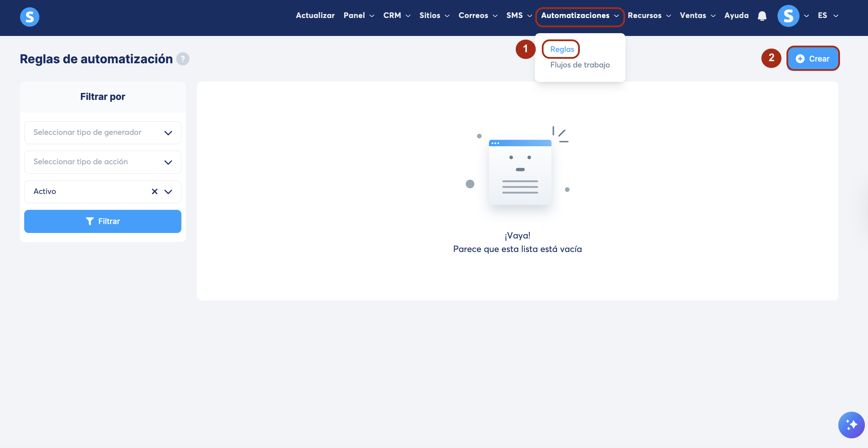The width and height of the screenshot is (868, 448).
Task: Click the user avatar icon
Action: [x=788, y=16]
